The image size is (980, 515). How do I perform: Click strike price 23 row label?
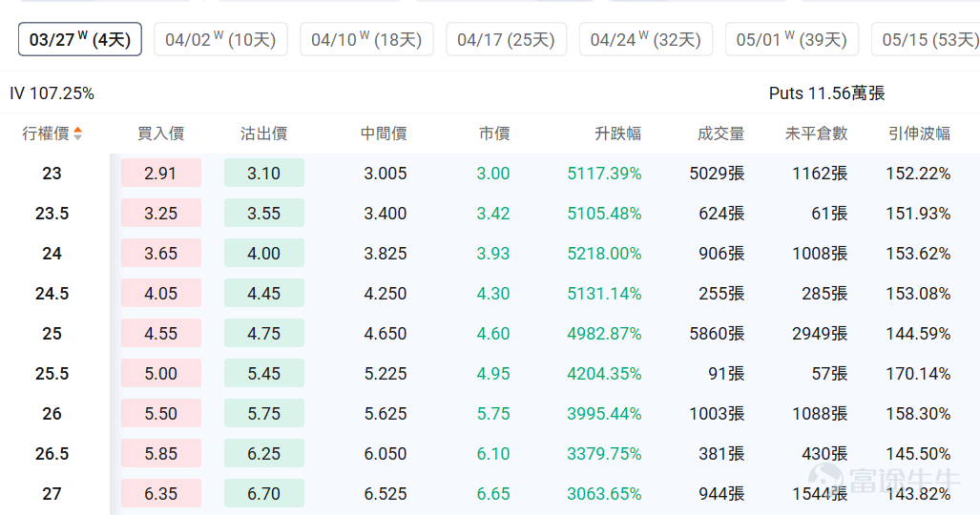52,174
